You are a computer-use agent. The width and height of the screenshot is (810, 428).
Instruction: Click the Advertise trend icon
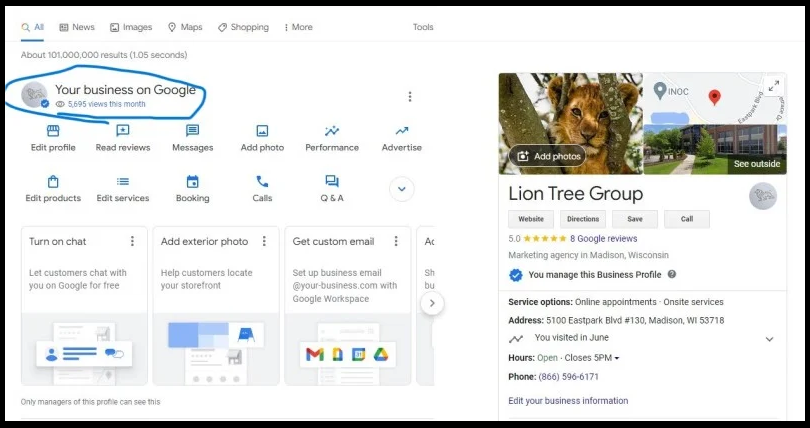(401, 131)
